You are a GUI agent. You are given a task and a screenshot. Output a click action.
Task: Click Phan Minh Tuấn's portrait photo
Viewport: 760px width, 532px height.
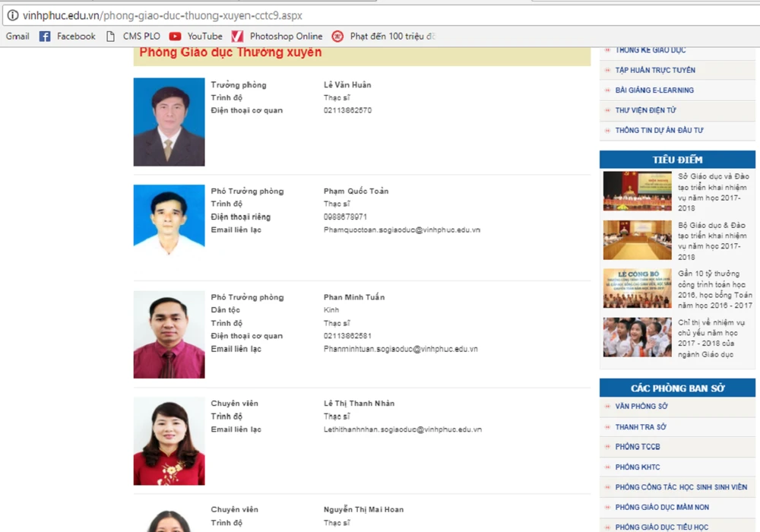(169, 334)
